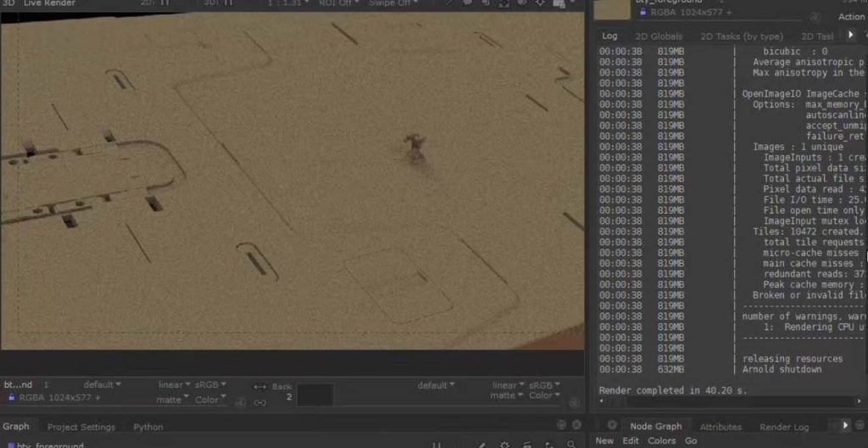Click the search magnifier in Graph toolbar
Screen dimensions: 868x448
pyautogui.click(x=570, y=445)
